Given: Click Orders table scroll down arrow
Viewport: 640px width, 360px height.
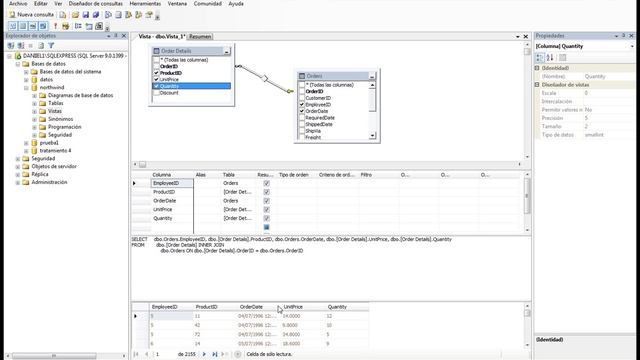Looking at the screenshot, I should point(372,136).
